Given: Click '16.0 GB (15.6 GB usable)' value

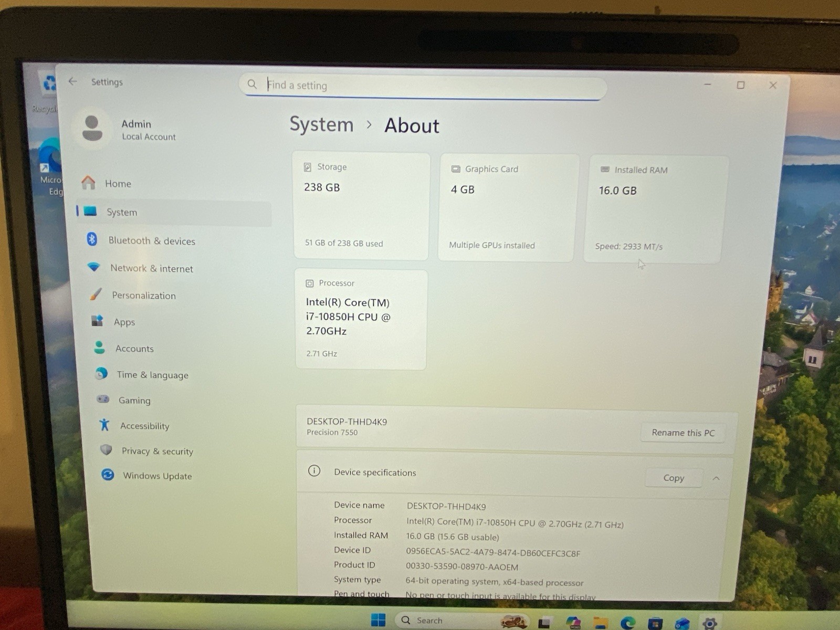Looking at the screenshot, I should [x=453, y=537].
